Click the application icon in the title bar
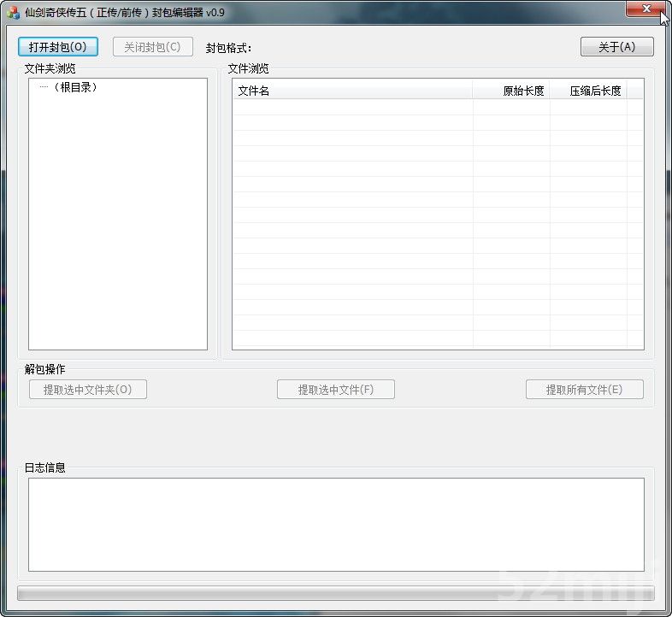The width and height of the screenshot is (672, 617). 13,12
